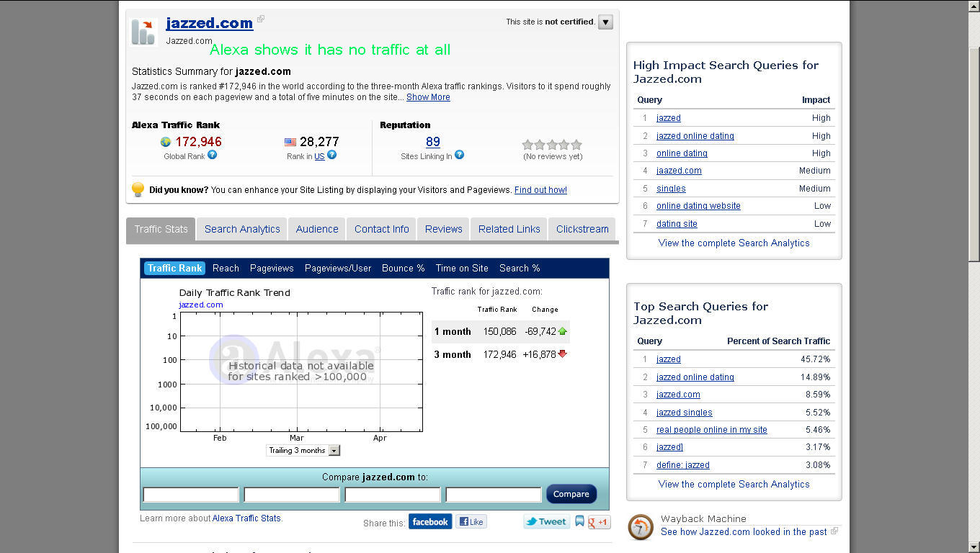Image resolution: width=980 pixels, height=553 pixels.
Task: Click the singles query link
Action: pos(671,189)
